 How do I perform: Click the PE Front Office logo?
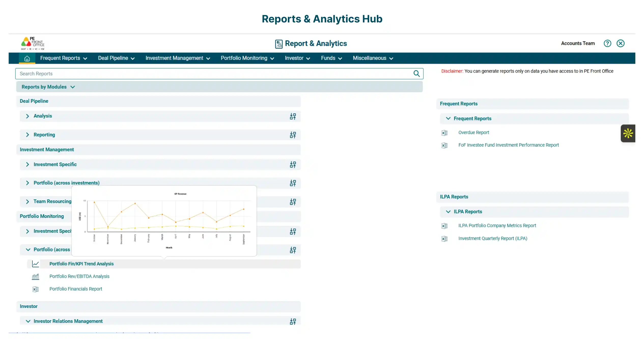(x=33, y=43)
